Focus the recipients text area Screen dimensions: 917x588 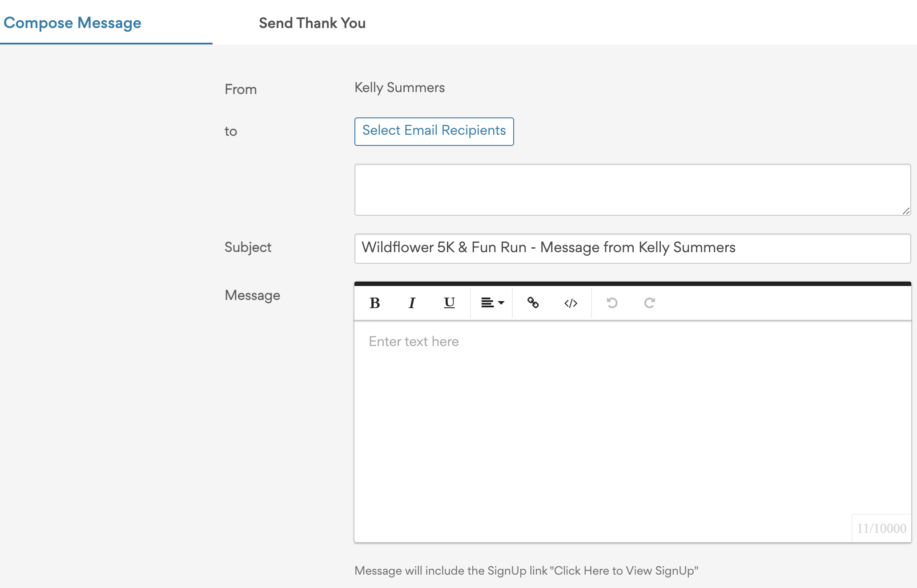pyautogui.click(x=632, y=189)
